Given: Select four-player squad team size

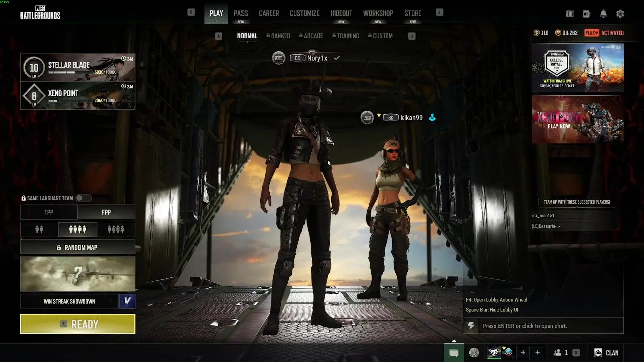Looking at the screenshot, I should (77, 229).
